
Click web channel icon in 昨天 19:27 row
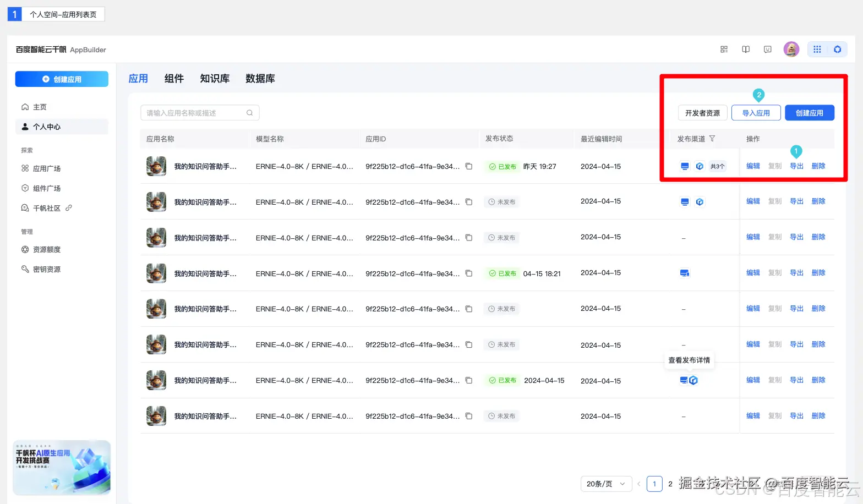685,166
